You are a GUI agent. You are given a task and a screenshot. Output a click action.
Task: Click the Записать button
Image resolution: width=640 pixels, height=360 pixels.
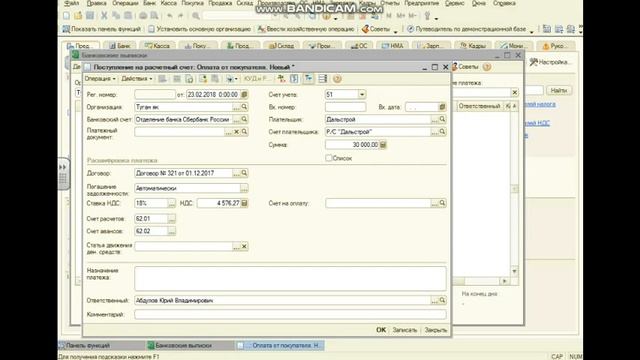click(x=404, y=330)
